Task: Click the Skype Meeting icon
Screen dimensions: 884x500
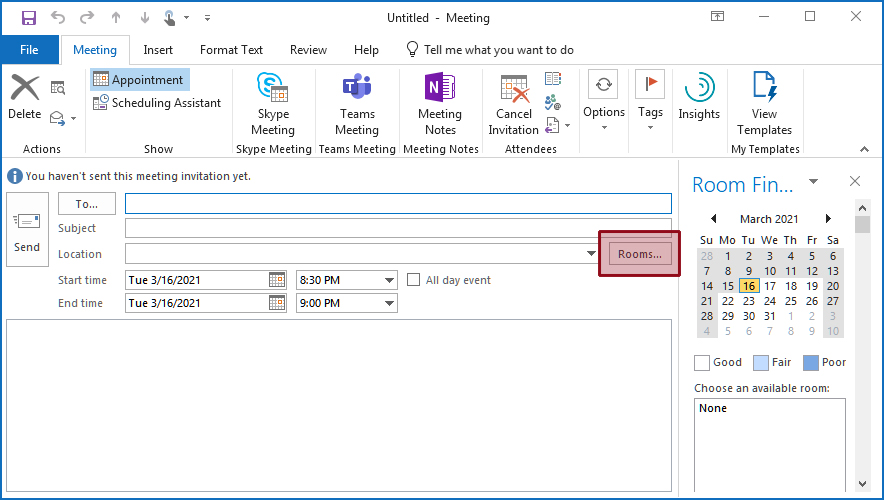Action: (x=272, y=88)
